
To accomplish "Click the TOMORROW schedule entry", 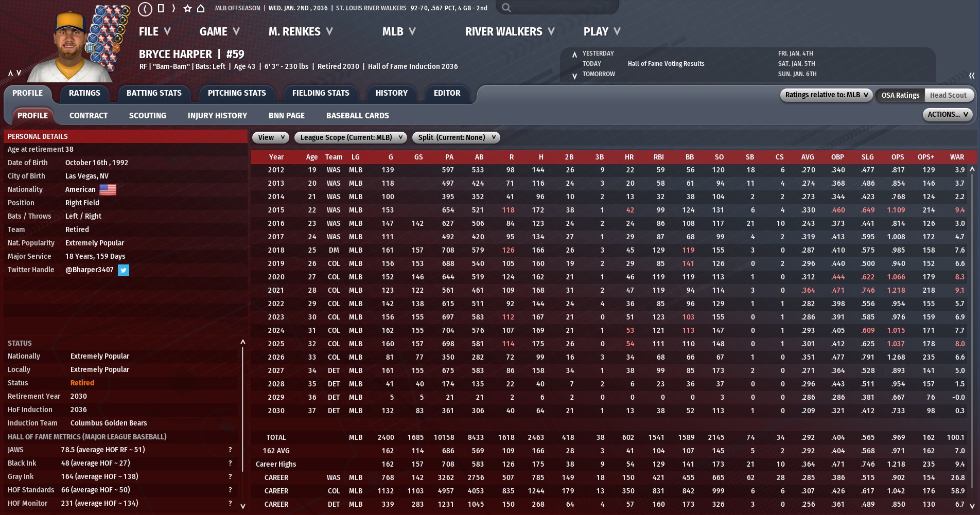I will 599,74.
